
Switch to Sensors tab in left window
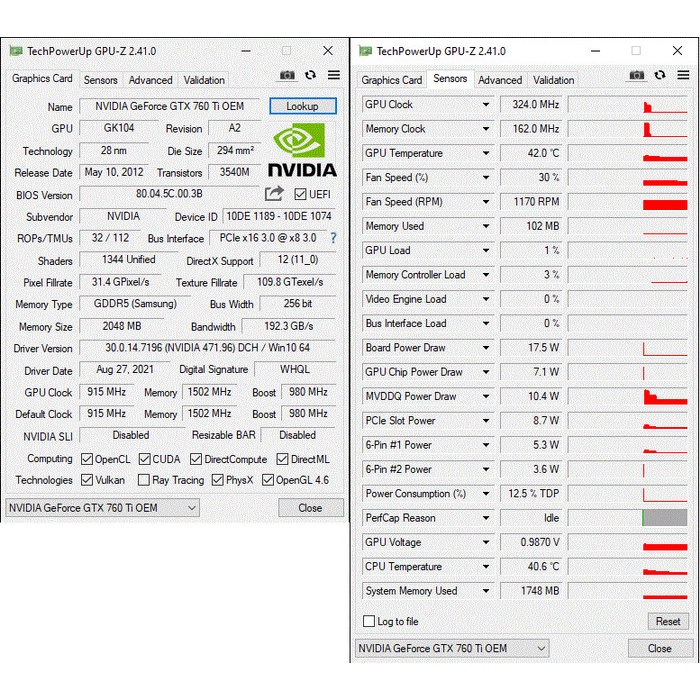click(x=100, y=80)
